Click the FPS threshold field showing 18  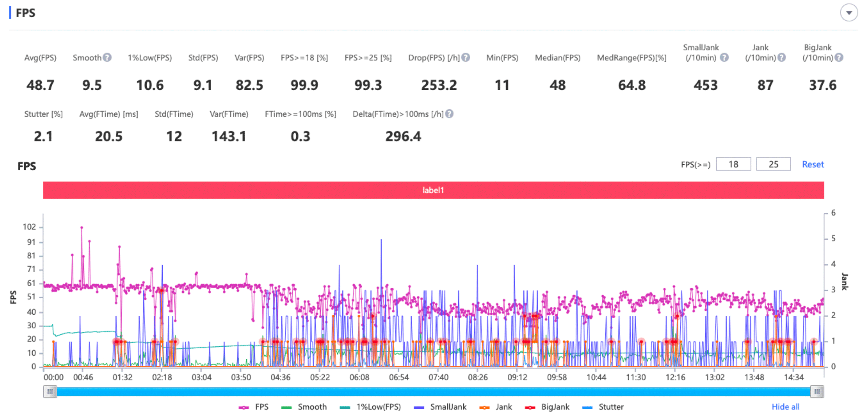point(733,164)
